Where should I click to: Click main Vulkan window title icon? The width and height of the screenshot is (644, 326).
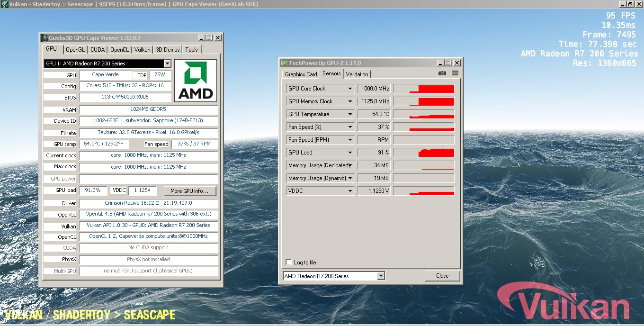[x=4, y=4]
